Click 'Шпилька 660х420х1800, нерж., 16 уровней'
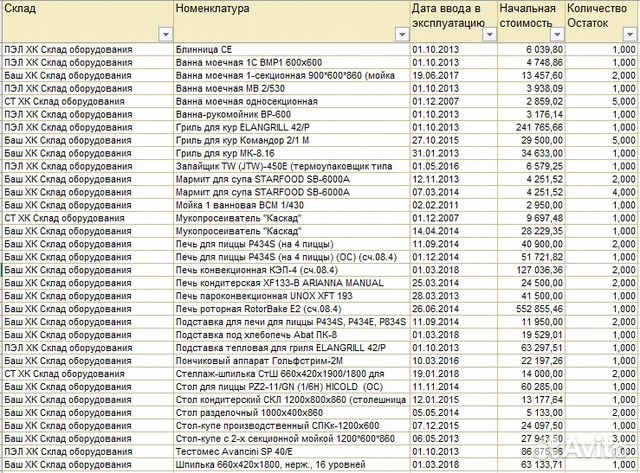640x473 pixels. (x=292, y=465)
